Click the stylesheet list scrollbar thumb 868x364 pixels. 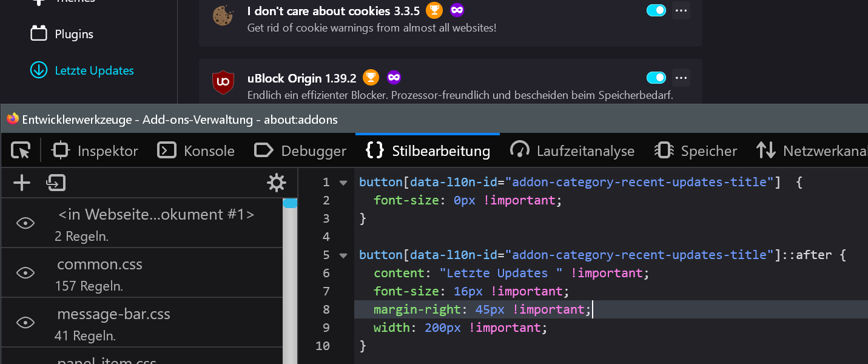(x=290, y=204)
